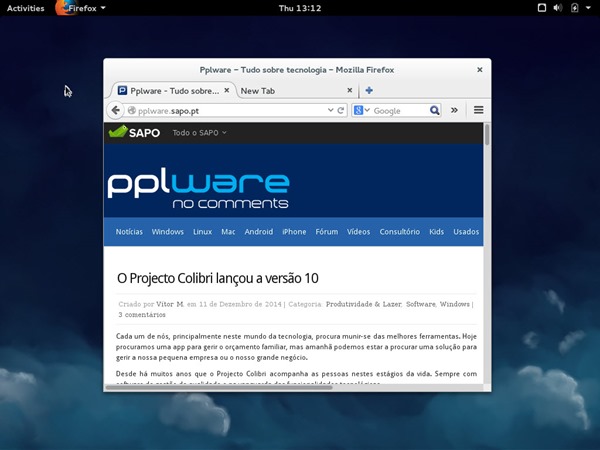
Task: Click the battery power icon
Action: 574,8
